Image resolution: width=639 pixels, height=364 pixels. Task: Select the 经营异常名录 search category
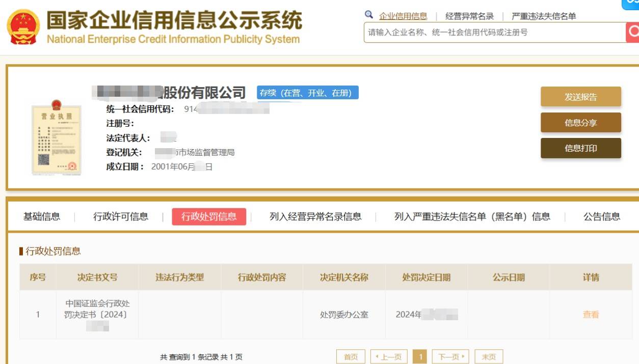[x=469, y=16]
